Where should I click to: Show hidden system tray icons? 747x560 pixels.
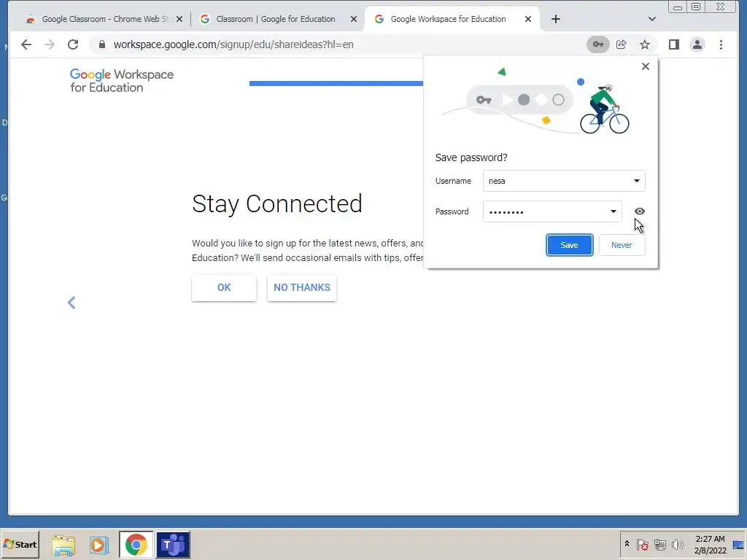tap(627, 544)
